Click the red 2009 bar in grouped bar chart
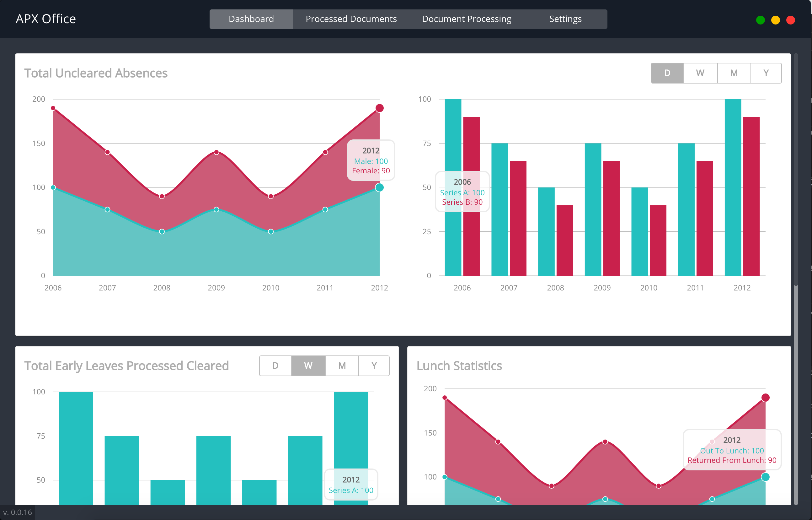812x520 pixels. tap(611, 218)
